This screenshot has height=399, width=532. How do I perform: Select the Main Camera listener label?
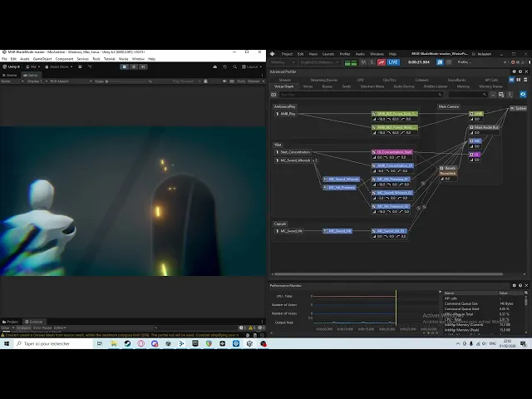coord(449,106)
